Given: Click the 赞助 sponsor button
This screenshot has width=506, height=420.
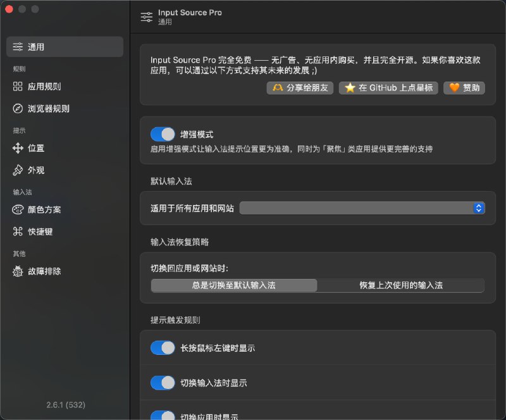Looking at the screenshot, I should click(x=464, y=88).
